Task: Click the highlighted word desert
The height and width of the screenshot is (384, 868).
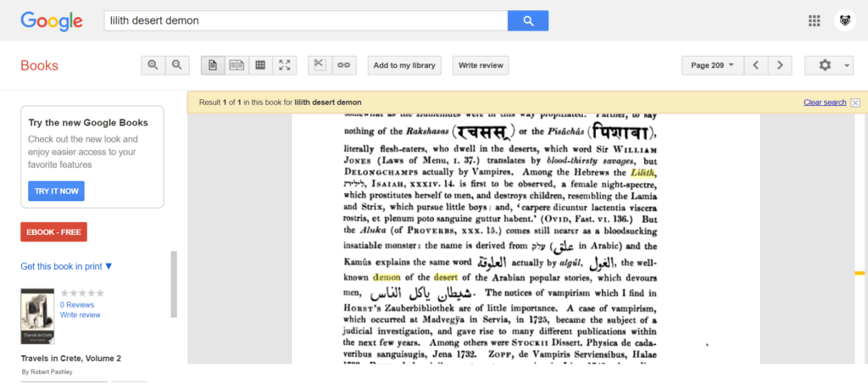Action: point(446,277)
